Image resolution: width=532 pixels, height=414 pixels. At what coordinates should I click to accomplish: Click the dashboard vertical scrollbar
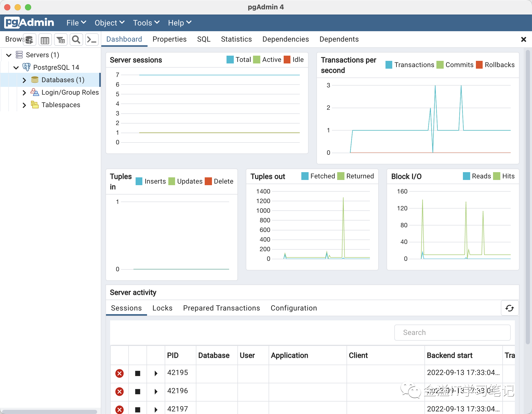pyautogui.click(x=527, y=197)
